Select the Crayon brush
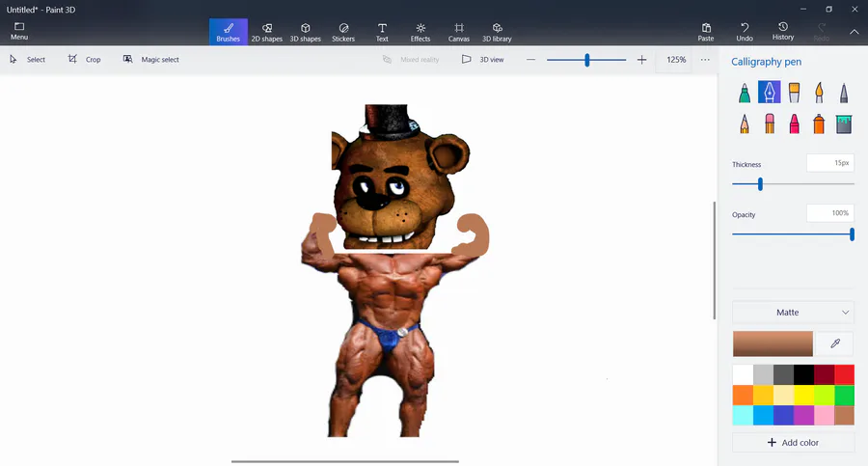Viewport: 868px width, 466px height. [795, 123]
